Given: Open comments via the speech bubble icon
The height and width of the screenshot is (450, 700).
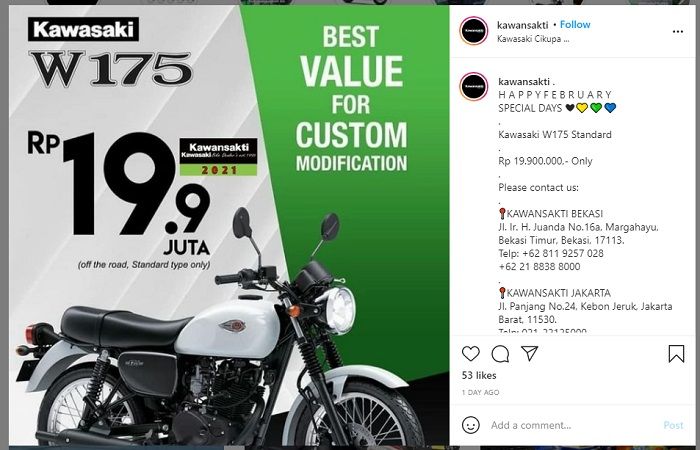Looking at the screenshot, I should 500,354.
